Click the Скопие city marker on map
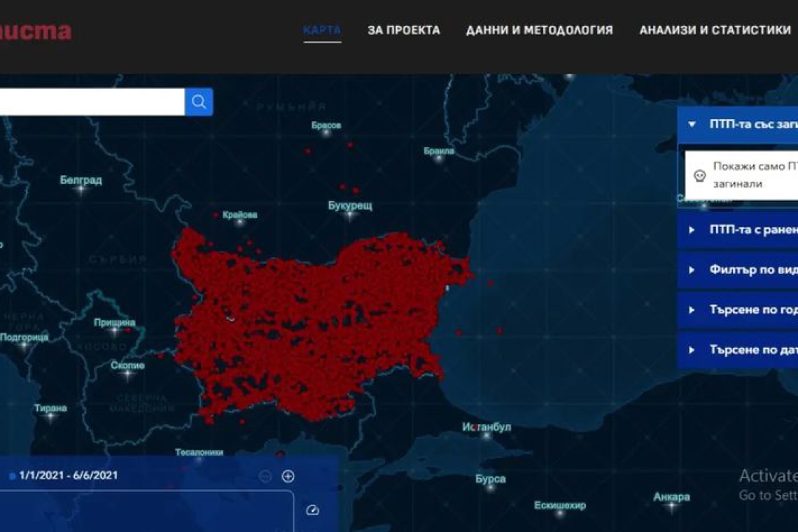This screenshot has width=798, height=532. click(x=127, y=374)
